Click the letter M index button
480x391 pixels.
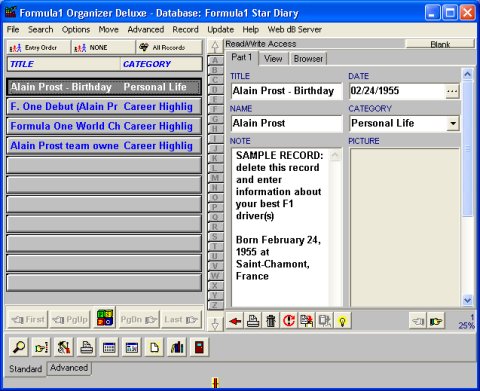(215, 178)
